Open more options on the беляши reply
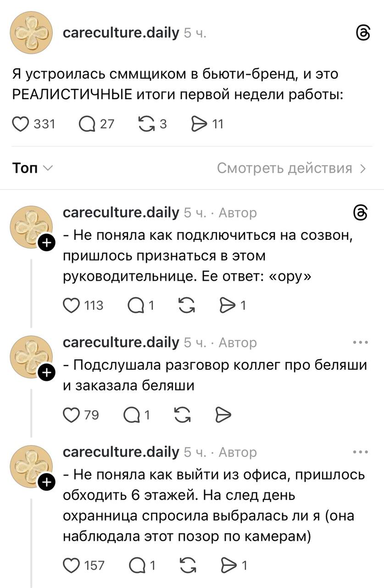 pos(361,343)
